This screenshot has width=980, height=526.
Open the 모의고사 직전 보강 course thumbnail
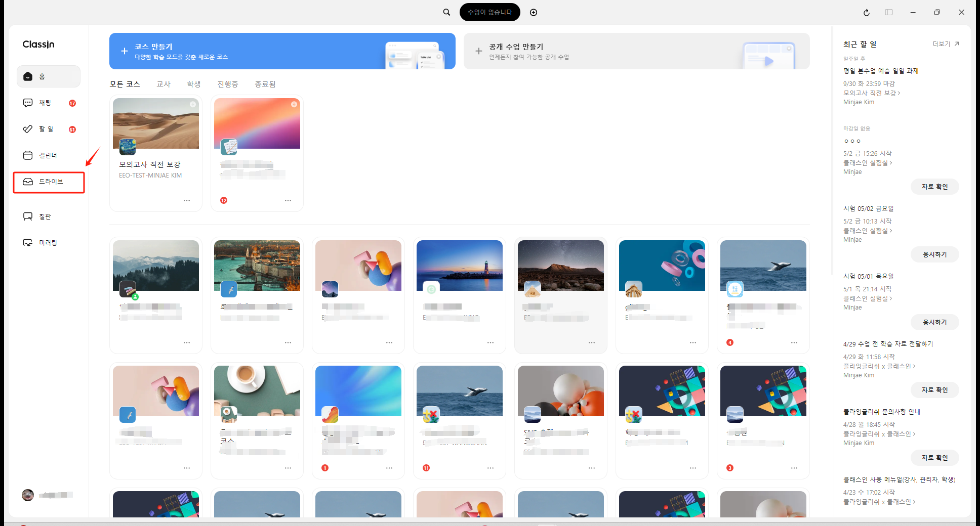click(x=156, y=123)
